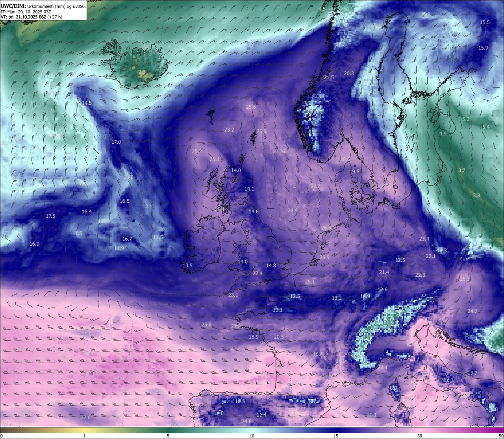The width and height of the screenshot is (504, 439).
Task: Select the 24.7 value near the right edge
Action: click(x=472, y=311)
